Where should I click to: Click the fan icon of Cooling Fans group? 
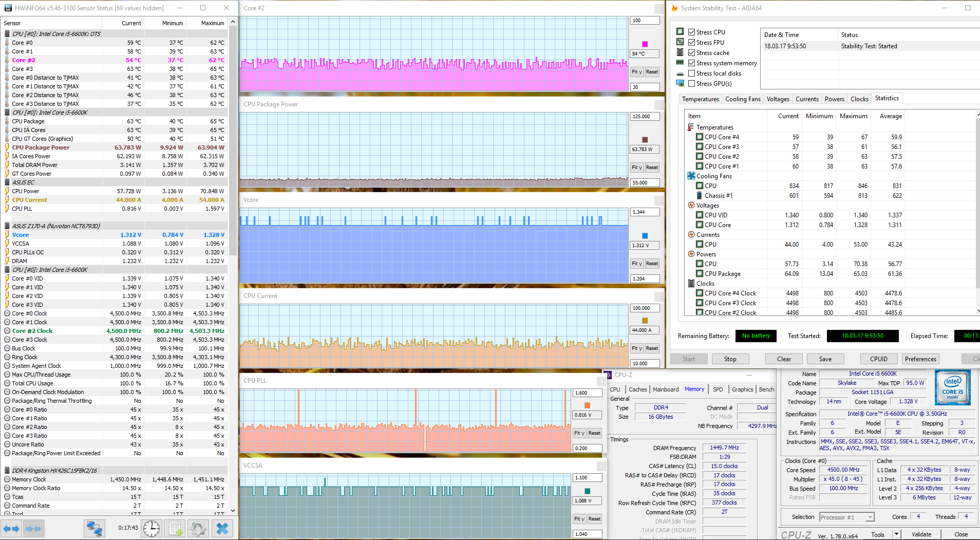(691, 176)
